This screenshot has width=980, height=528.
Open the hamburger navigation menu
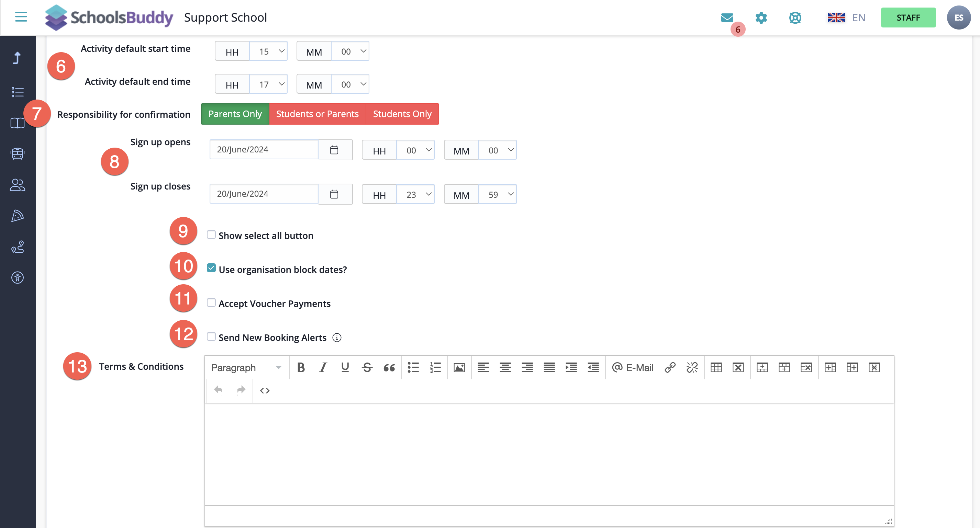tap(21, 17)
